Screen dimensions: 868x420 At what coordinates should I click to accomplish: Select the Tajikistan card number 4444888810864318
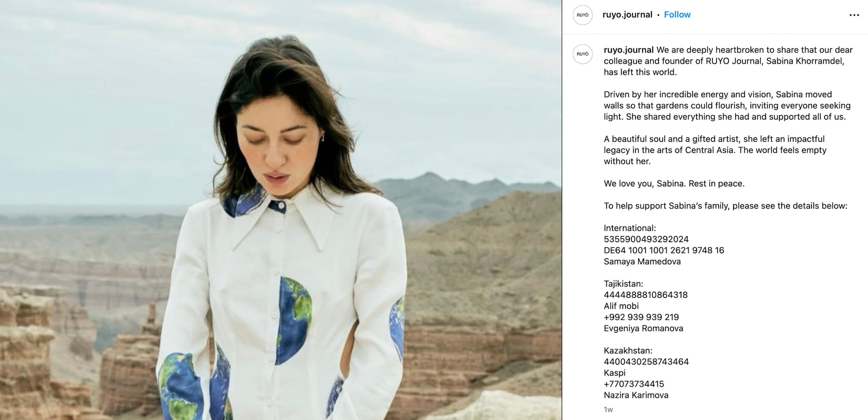click(x=646, y=295)
